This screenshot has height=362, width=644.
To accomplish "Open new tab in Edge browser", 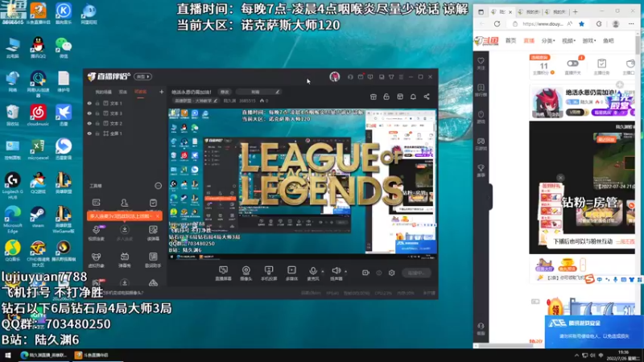I will (x=575, y=12).
